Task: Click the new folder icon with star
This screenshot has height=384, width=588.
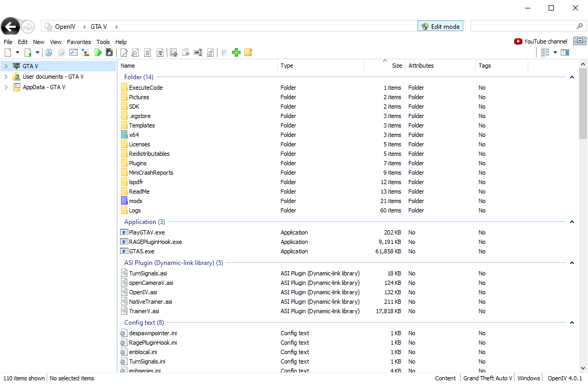Action: [x=248, y=52]
